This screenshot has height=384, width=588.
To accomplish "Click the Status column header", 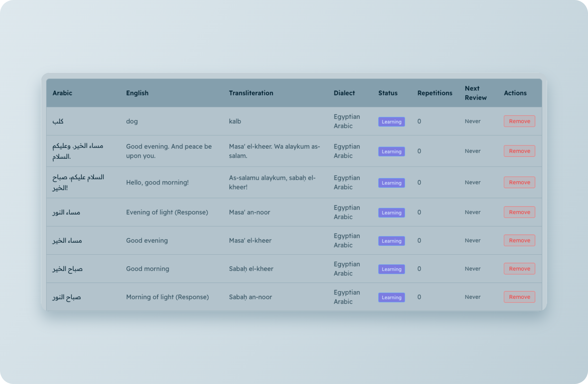I will tap(388, 93).
